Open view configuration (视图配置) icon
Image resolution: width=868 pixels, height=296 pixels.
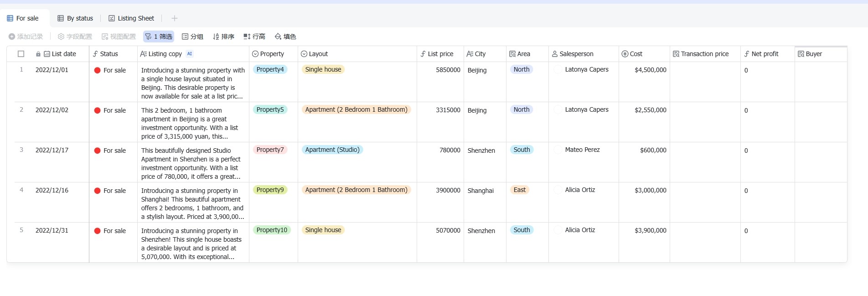pos(105,36)
